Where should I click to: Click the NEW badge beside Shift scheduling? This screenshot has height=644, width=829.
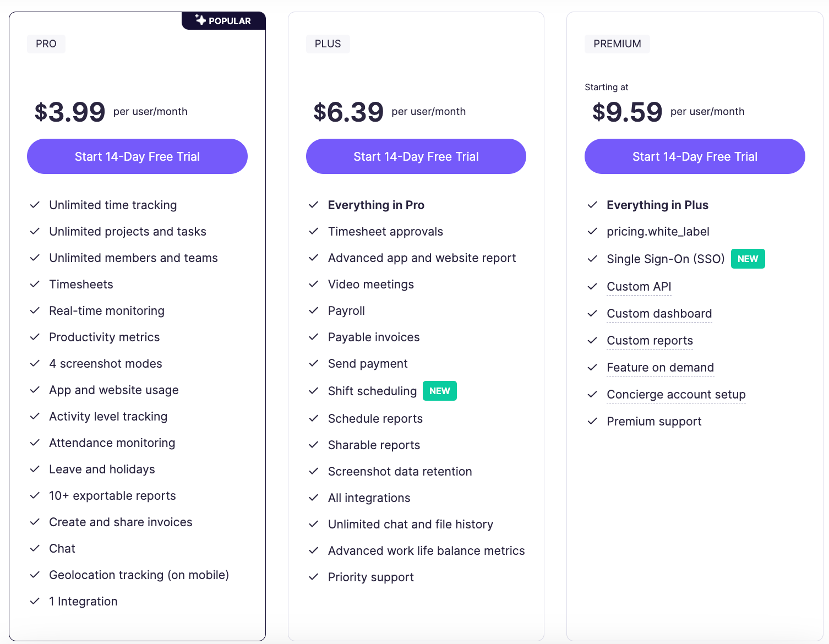click(x=439, y=391)
